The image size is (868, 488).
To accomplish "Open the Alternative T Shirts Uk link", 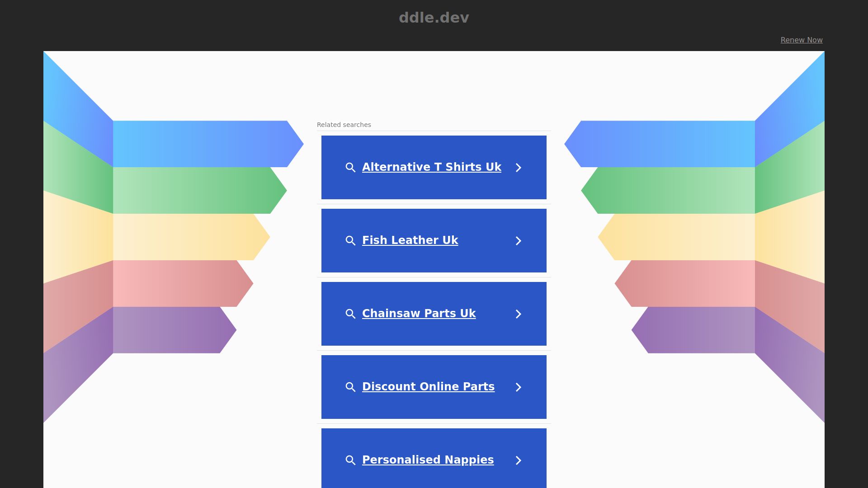I will pyautogui.click(x=431, y=167).
